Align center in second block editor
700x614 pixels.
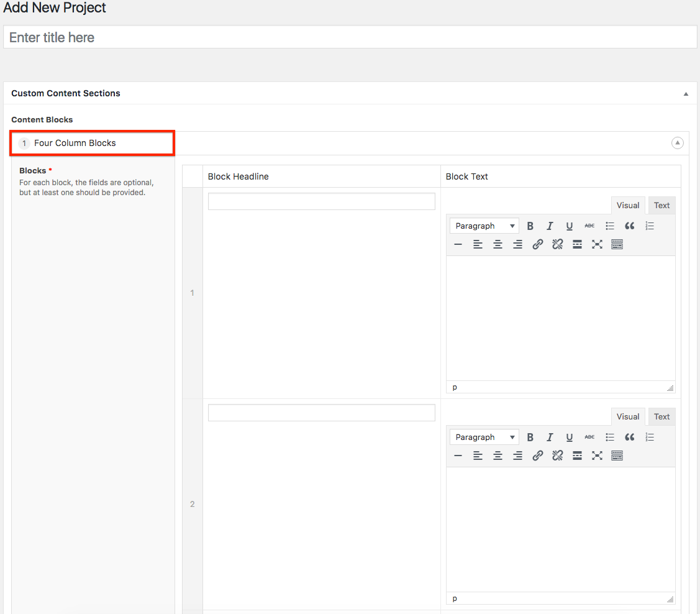pyautogui.click(x=498, y=456)
